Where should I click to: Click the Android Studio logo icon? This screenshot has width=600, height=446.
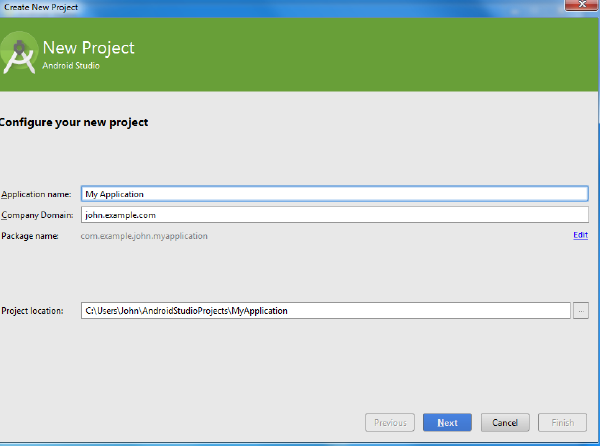pos(19,53)
